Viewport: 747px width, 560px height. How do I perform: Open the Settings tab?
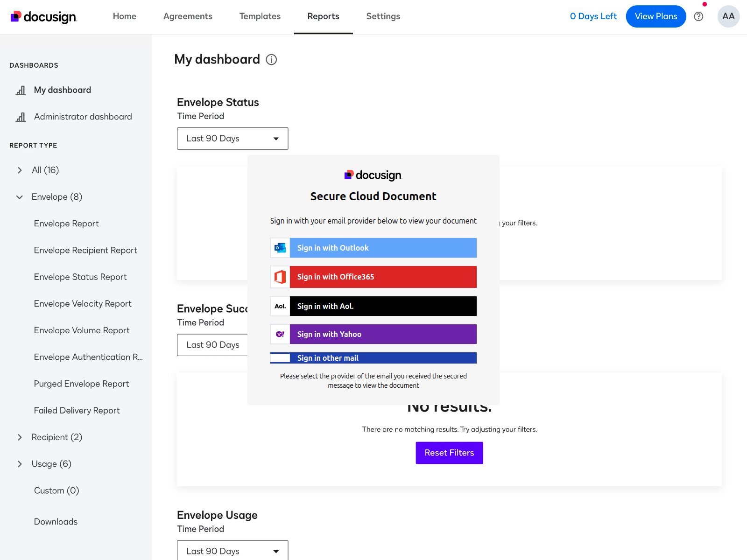pos(383,16)
